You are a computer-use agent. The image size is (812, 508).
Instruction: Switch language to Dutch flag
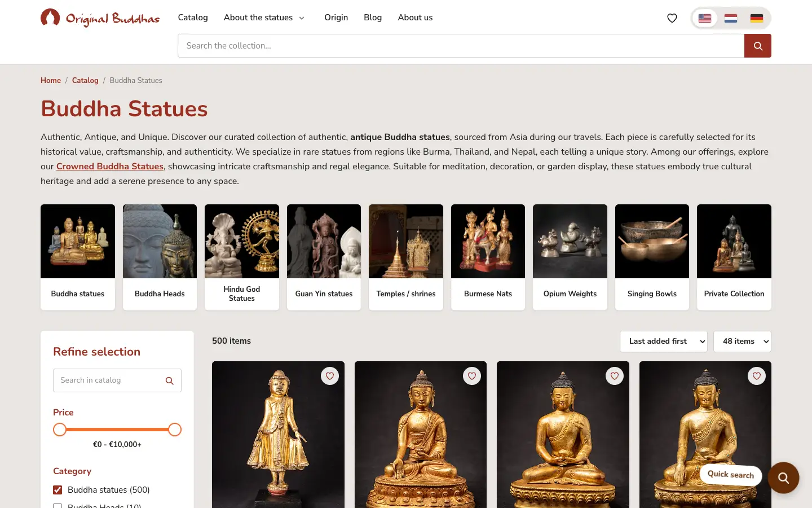click(731, 18)
